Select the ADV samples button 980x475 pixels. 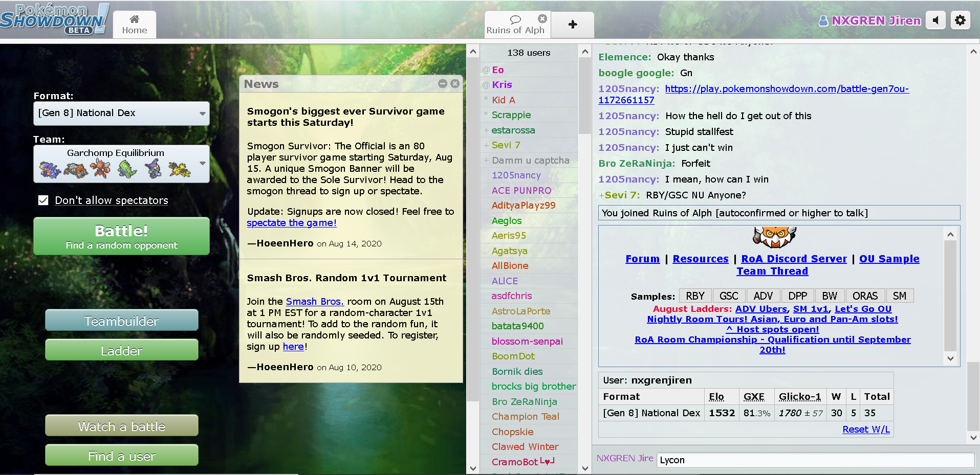(x=763, y=296)
